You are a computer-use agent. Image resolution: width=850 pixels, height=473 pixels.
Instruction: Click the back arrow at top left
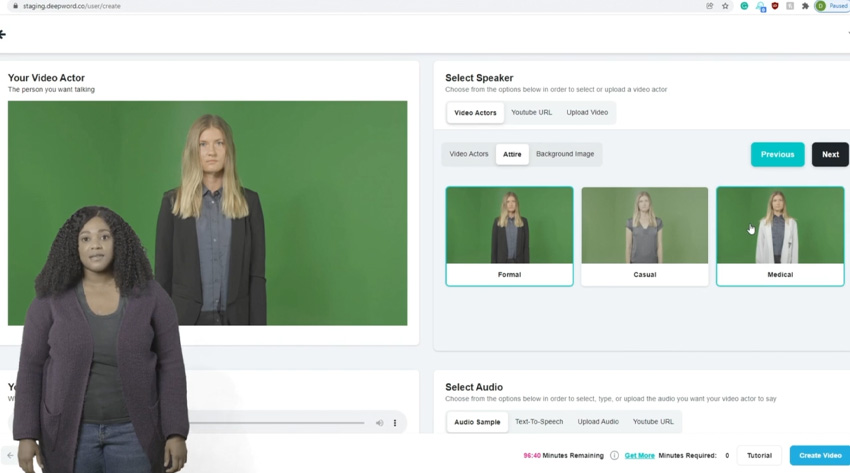(3, 34)
